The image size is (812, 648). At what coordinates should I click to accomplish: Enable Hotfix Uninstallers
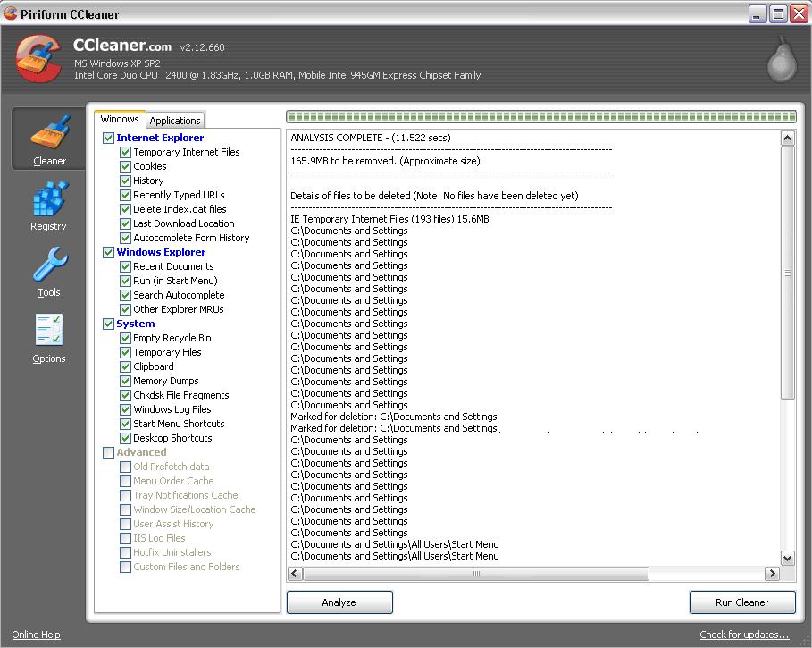125,552
